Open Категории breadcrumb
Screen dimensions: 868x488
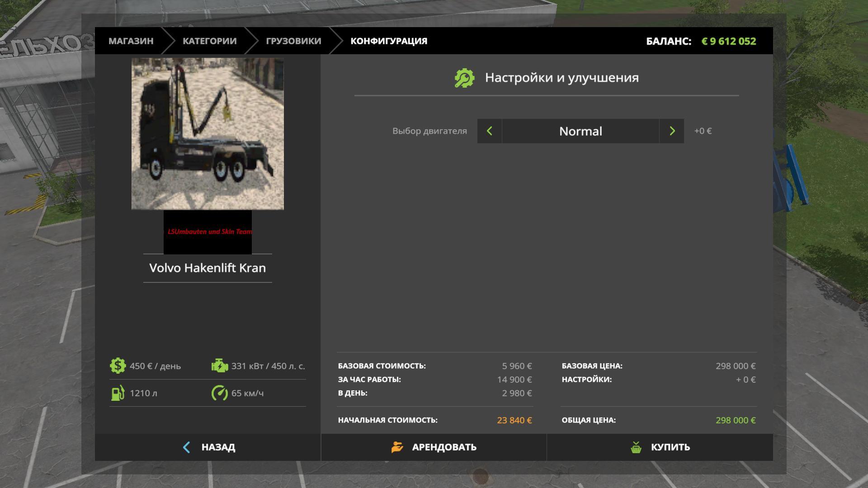[x=209, y=41]
